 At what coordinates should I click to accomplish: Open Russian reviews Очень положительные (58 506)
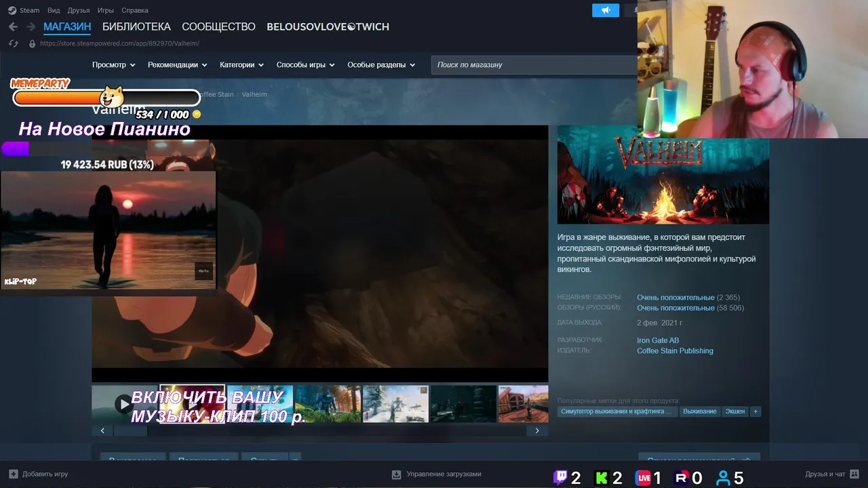pyautogui.click(x=690, y=308)
